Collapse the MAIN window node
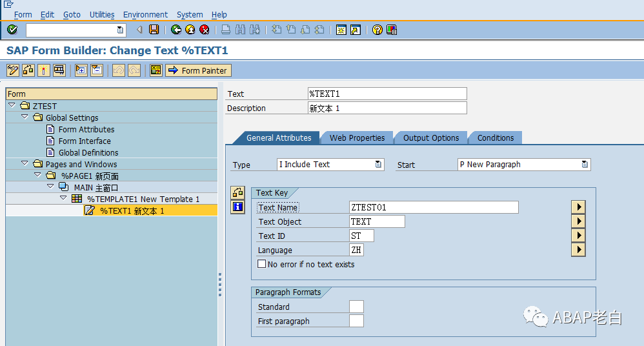This screenshot has height=346, width=644. point(50,186)
